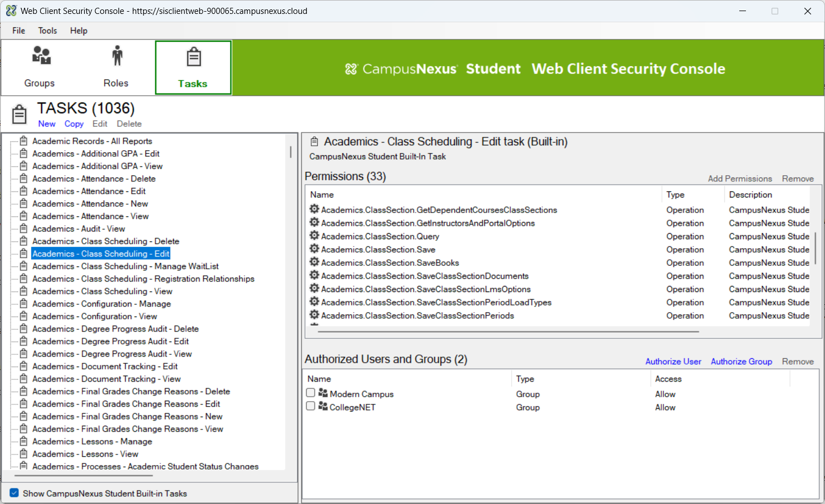Select Academics - Lessons - View task
Image resolution: width=825 pixels, height=504 pixels.
(x=85, y=454)
